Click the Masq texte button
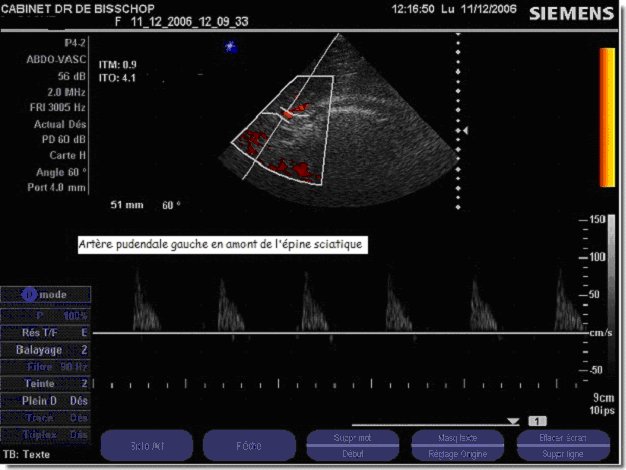Screen dimensions: 626x470 tap(458, 438)
